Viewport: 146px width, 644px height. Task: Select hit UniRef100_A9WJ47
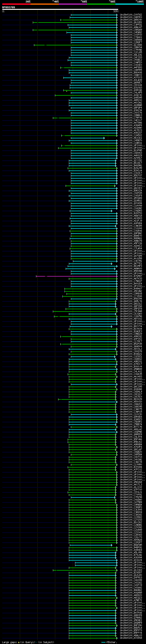(x=131, y=27)
